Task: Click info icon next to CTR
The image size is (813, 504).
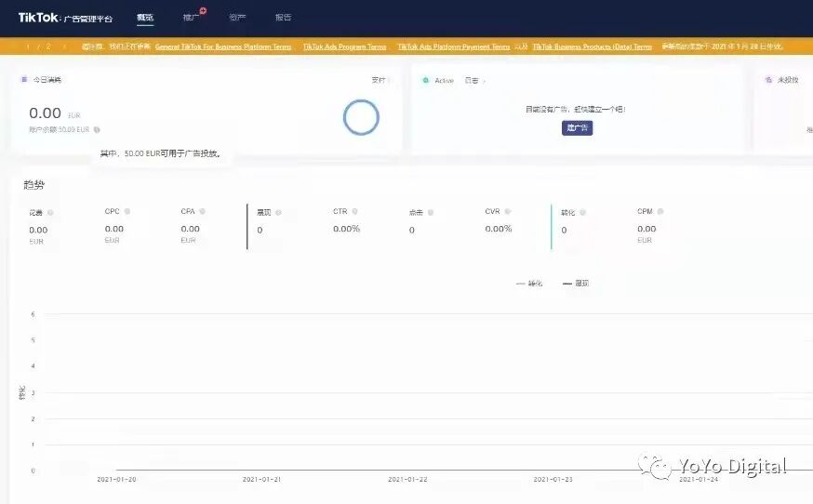Action: [x=354, y=211]
